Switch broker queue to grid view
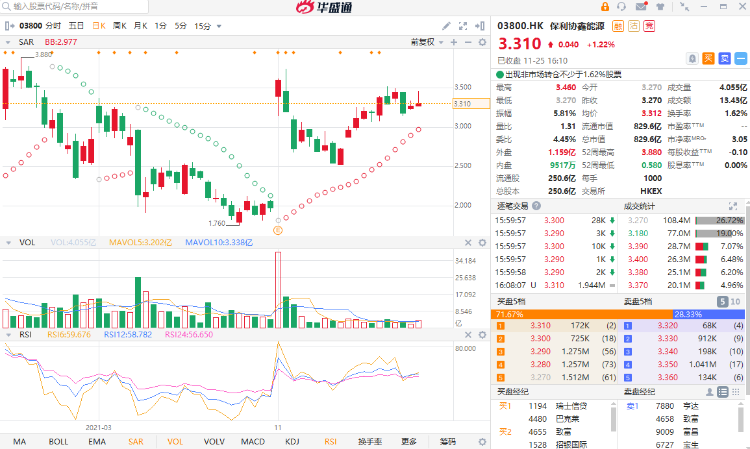Viewport: 750px width, 449px height. point(736,392)
